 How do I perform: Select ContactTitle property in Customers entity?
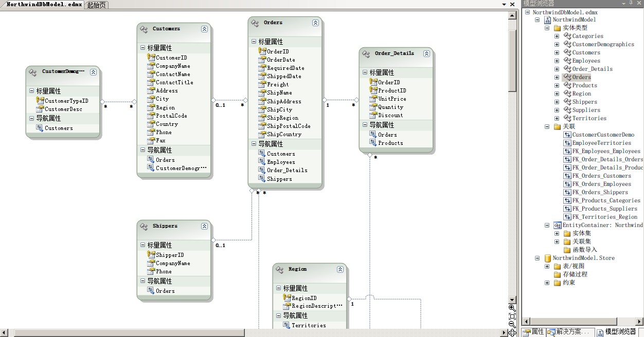[174, 82]
